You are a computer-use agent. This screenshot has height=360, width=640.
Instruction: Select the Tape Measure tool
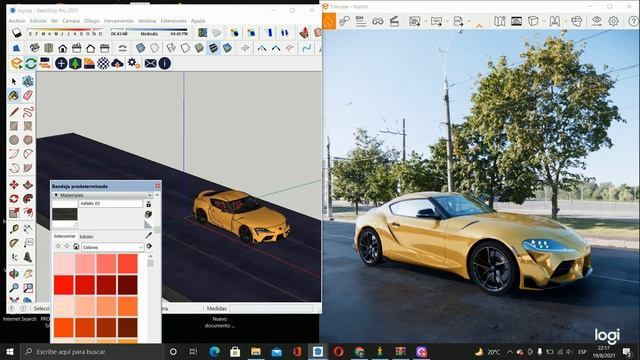click(x=14, y=229)
